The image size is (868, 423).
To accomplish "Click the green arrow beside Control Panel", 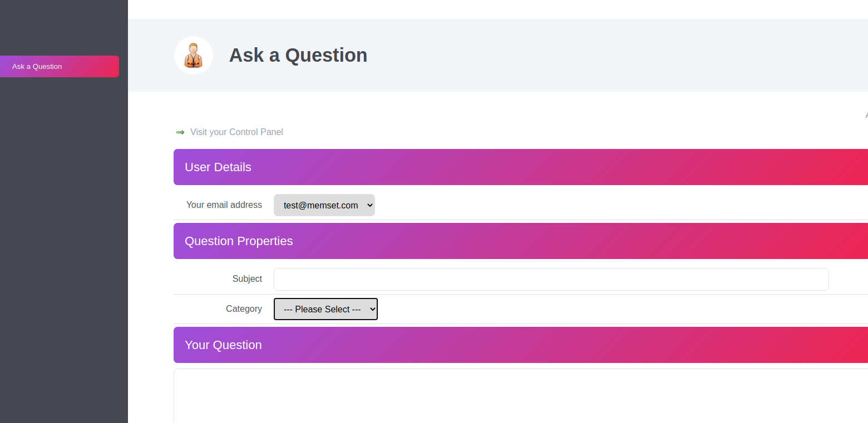I will coord(180,132).
